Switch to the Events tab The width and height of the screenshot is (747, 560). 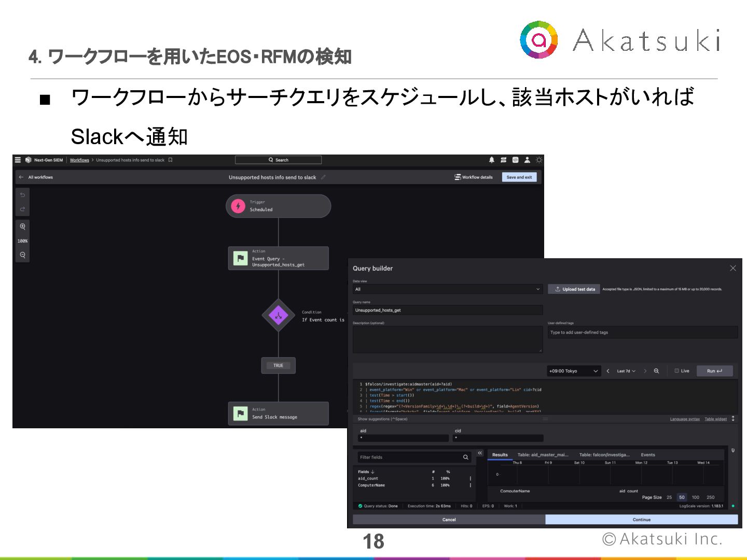[648, 455]
